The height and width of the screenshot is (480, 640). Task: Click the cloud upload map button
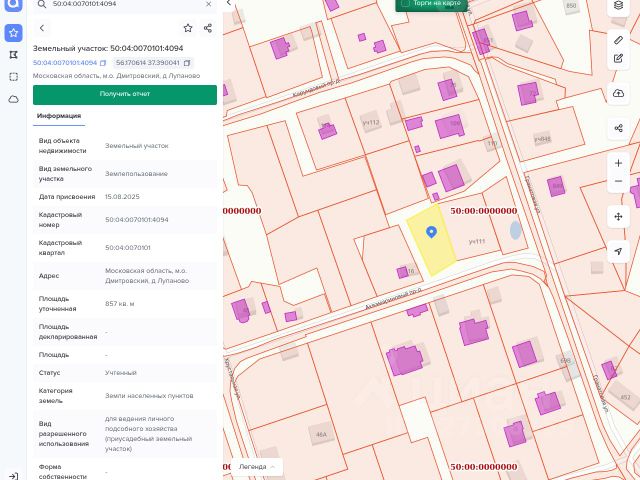click(618, 93)
